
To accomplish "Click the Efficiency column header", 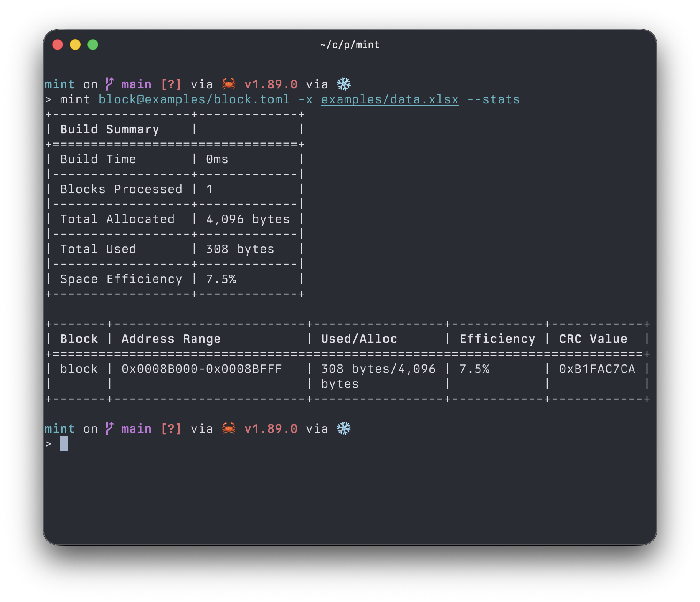I will 497,339.
